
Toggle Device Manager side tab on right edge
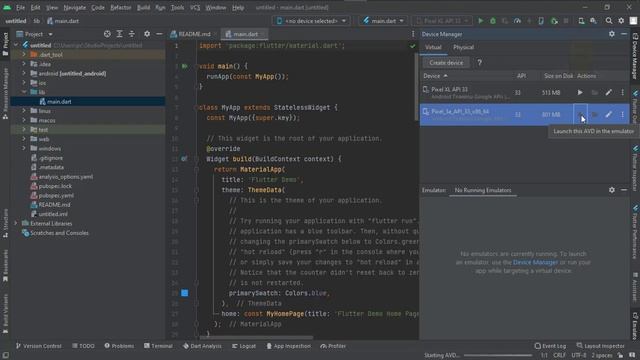coord(635,56)
